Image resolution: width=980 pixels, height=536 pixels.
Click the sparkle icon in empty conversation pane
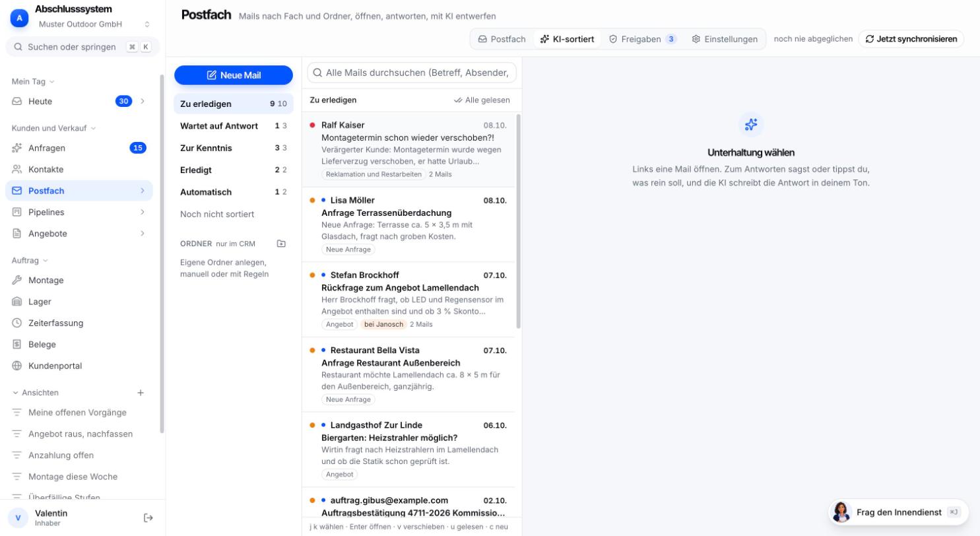point(751,124)
